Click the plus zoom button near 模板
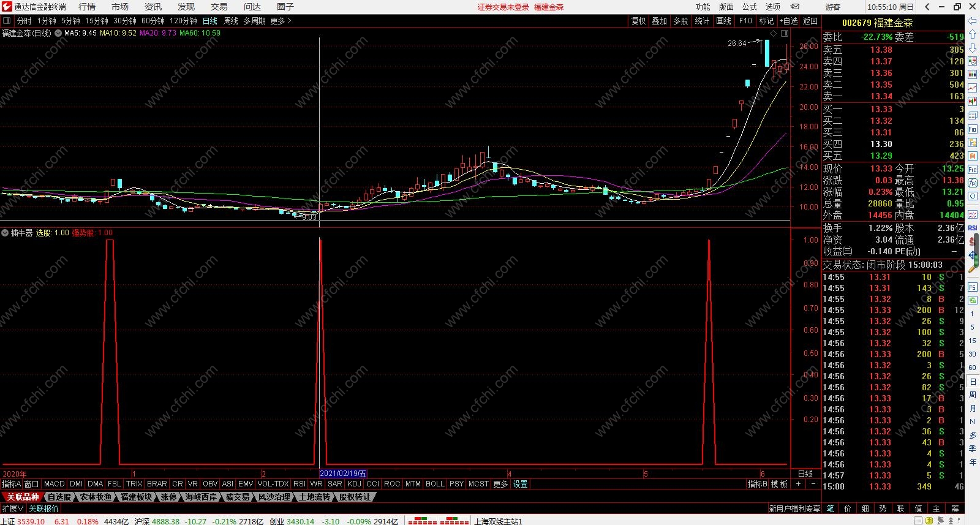Image resolution: width=980 pixels, height=525 pixels. tap(798, 484)
